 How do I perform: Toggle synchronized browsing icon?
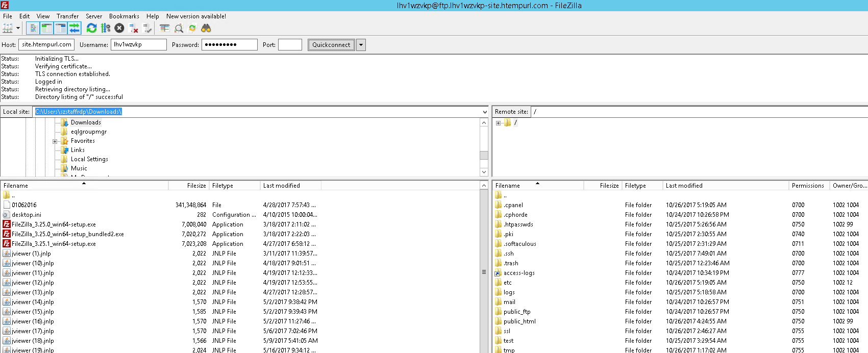pos(192,28)
